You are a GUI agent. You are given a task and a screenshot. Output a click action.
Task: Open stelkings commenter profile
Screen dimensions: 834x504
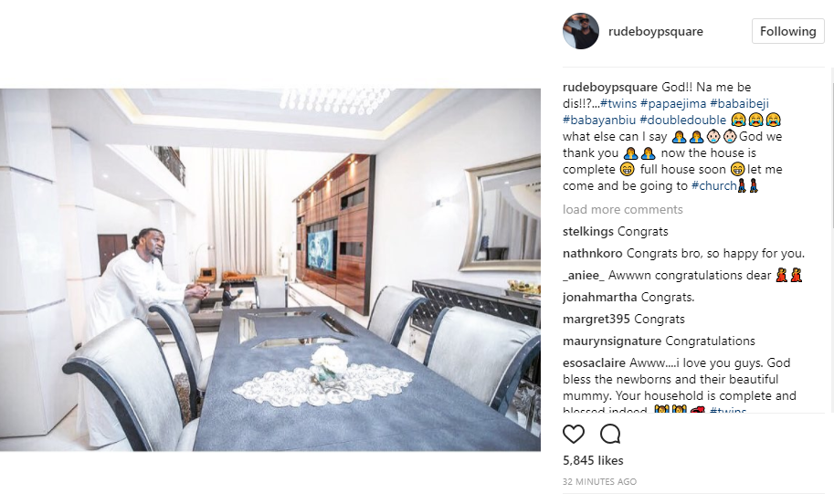tap(588, 232)
